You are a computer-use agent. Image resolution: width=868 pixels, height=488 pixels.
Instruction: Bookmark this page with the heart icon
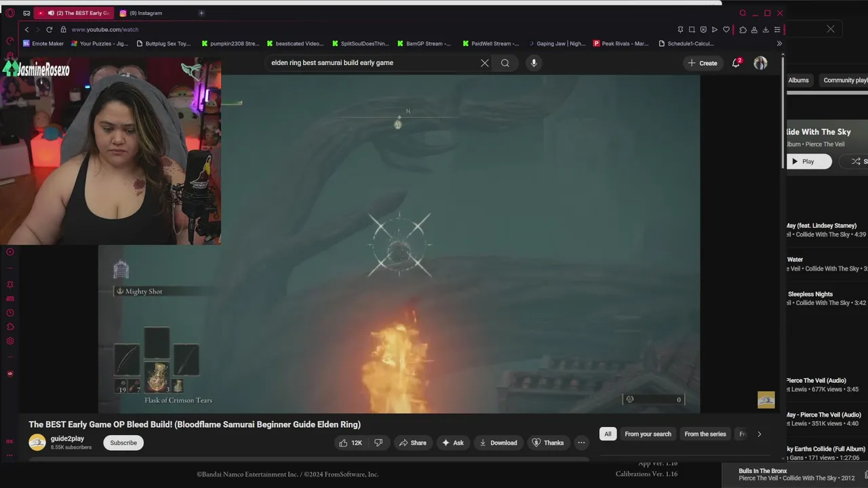[726, 30]
